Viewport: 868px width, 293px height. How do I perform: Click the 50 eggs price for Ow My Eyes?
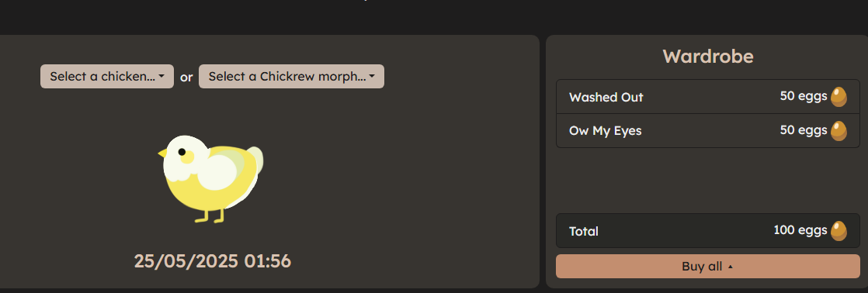pyautogui.click(x=804, y=130)
